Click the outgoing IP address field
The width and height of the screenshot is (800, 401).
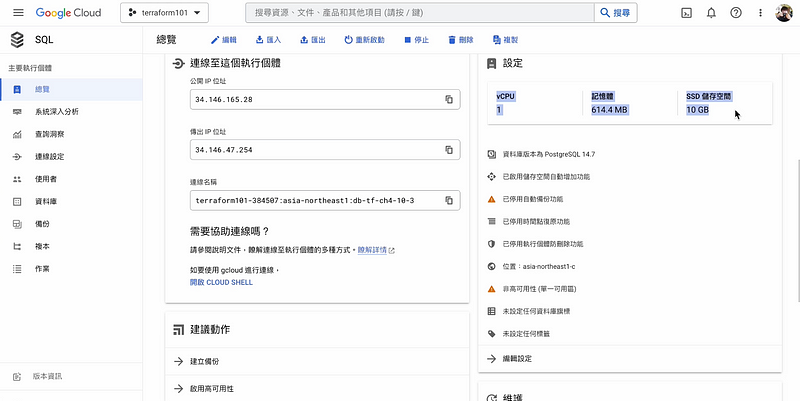tap(325, 150)
